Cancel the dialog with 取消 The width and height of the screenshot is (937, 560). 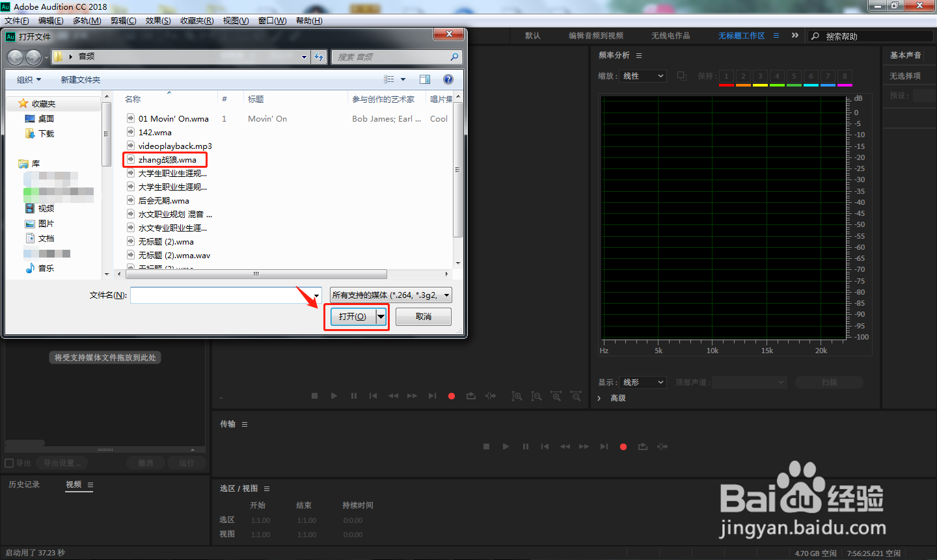424,317
